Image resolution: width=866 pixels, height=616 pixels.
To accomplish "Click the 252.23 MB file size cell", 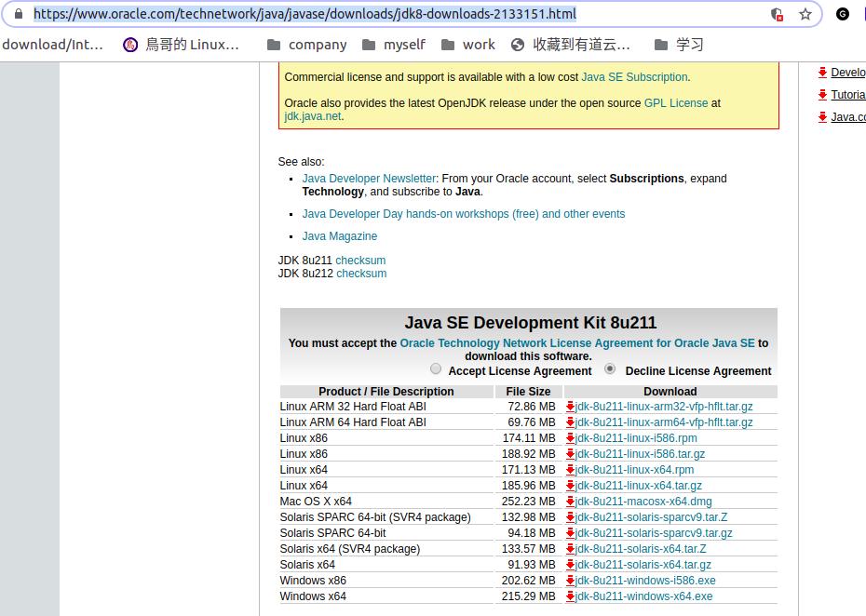I will [529, 502].
